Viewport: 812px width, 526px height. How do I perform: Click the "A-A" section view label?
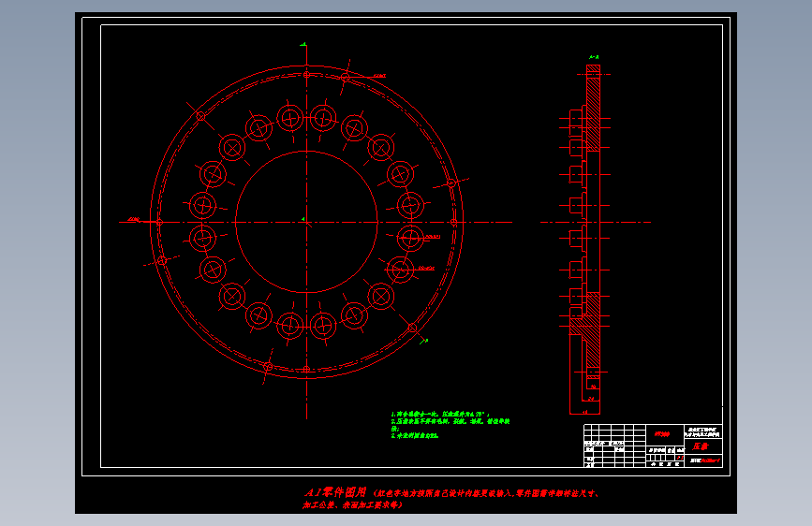(x=594, y=57)
